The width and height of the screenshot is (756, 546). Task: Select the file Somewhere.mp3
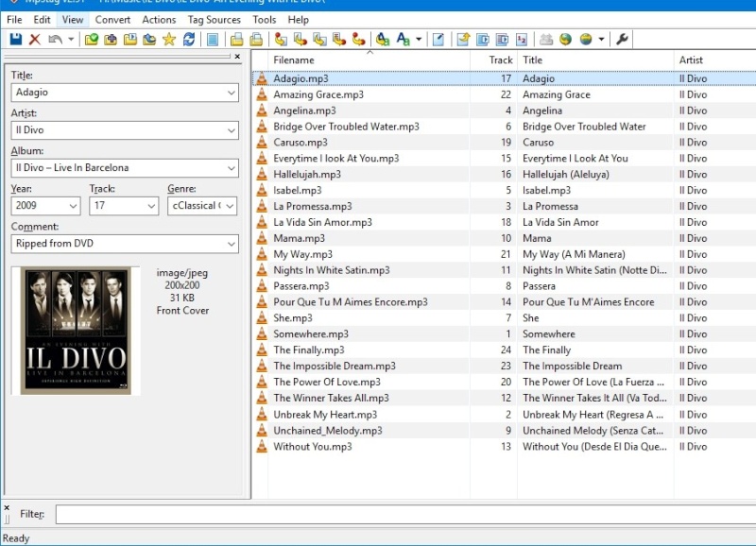coord(311,334)
